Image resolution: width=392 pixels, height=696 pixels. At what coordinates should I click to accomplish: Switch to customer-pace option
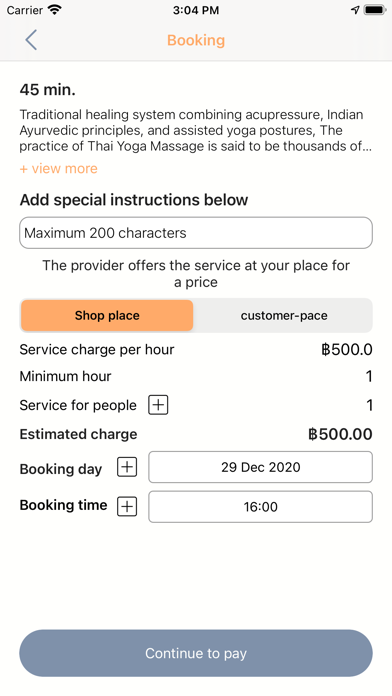pos(284,315)
